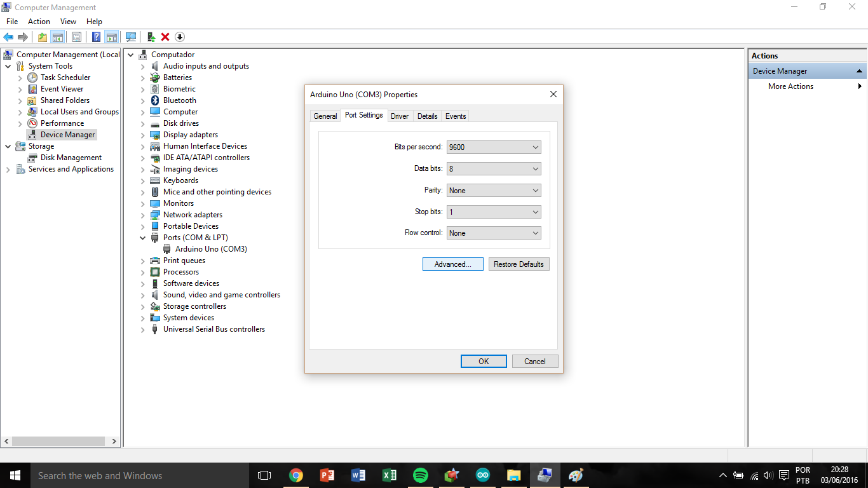This screenshot has height=488, width=868.
Task: Open the Paint palette taskbar icon
Action: [x=576, y=475]
